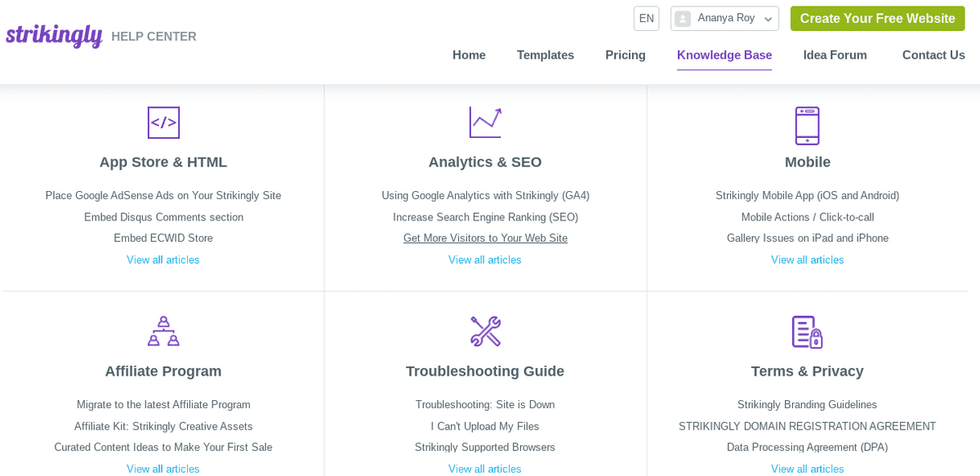Open Place Google AdSense Ads article
980x476 pixels.
tap(163, 196)
